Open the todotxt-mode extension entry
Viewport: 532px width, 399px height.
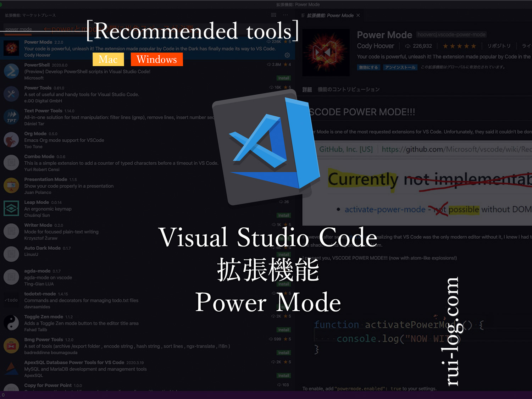[x=147, y=300]
